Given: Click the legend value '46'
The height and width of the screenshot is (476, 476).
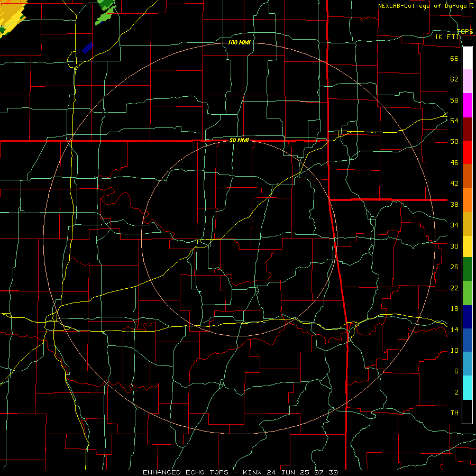Looking at the screenshot, I should (454, 163).
